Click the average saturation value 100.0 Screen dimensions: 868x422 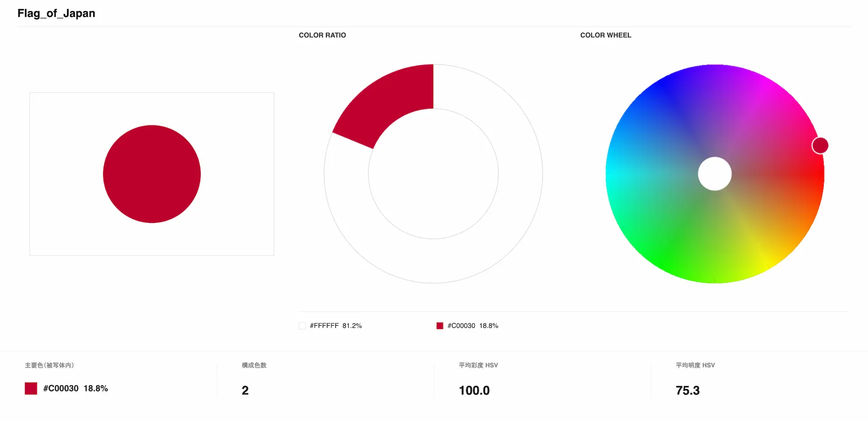coord(474,390)
